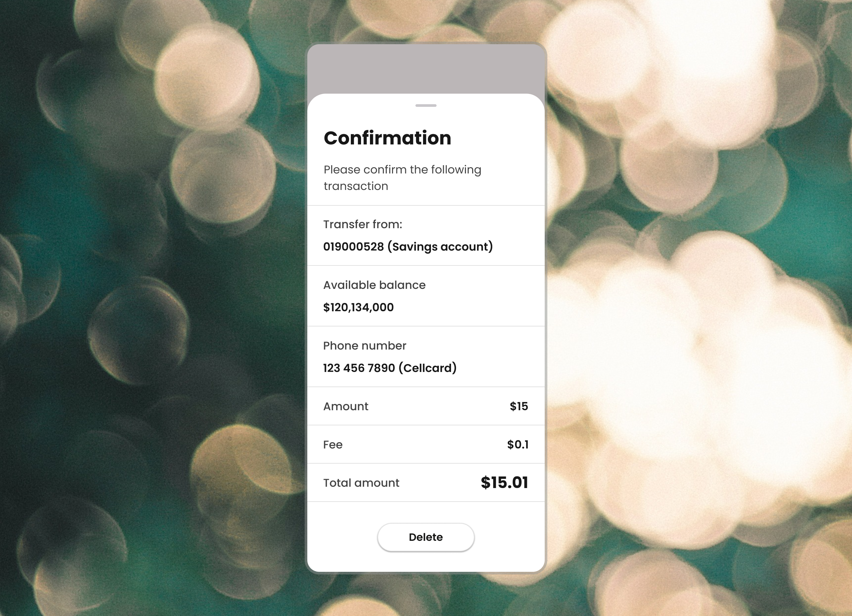
Task: Select the $0.1 fee value
Action: tap(518, 445)
